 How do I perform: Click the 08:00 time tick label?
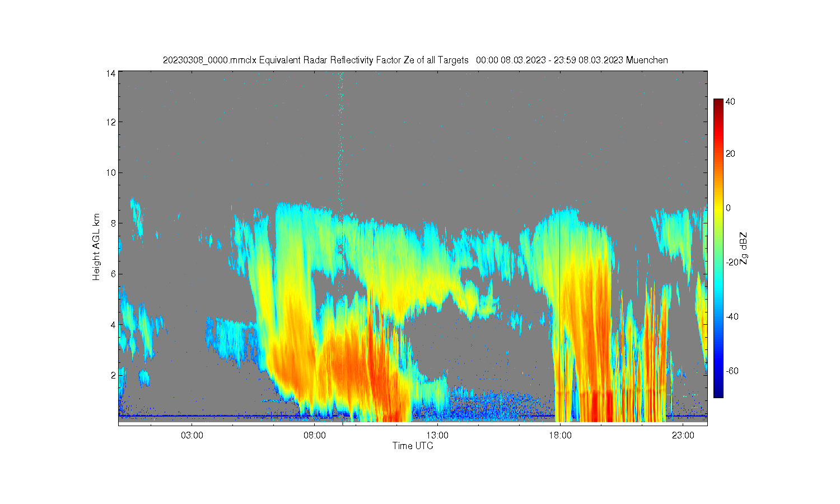(315, 435)
